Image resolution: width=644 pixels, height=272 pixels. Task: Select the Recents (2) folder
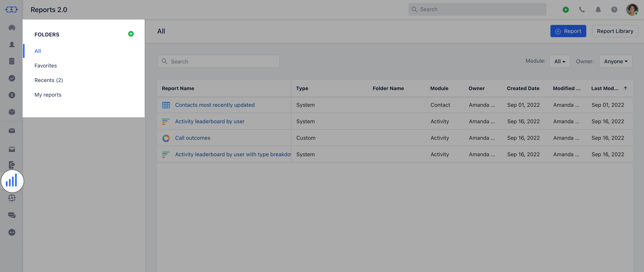(49, 80)
